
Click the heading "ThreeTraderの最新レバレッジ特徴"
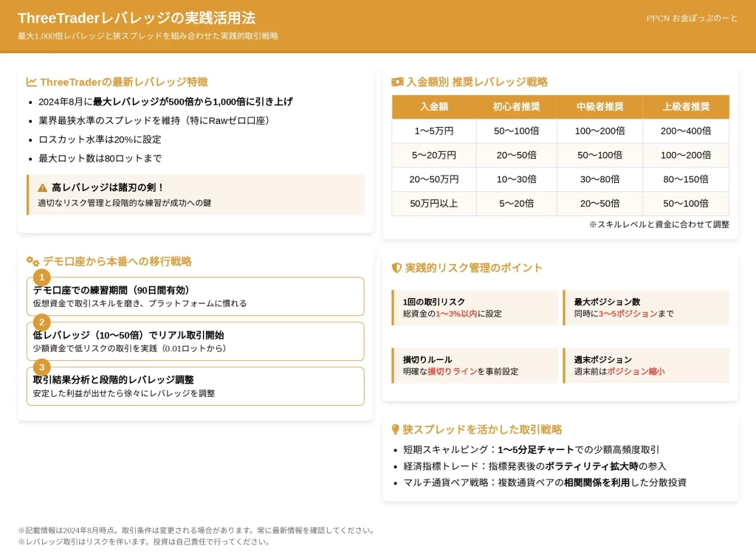coord(124,82)
